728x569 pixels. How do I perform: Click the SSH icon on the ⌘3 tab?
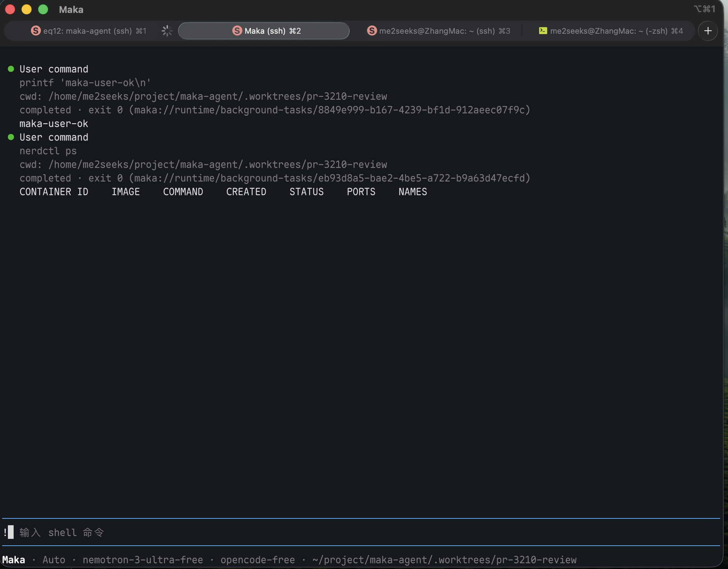pos(372,31)
